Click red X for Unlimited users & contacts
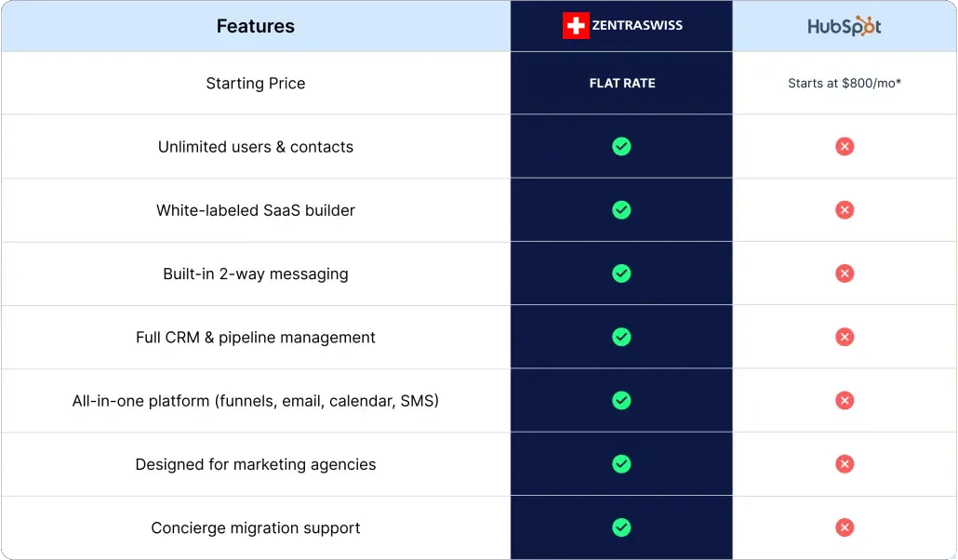Screen dimensions: 958x560 click(845, 147)
